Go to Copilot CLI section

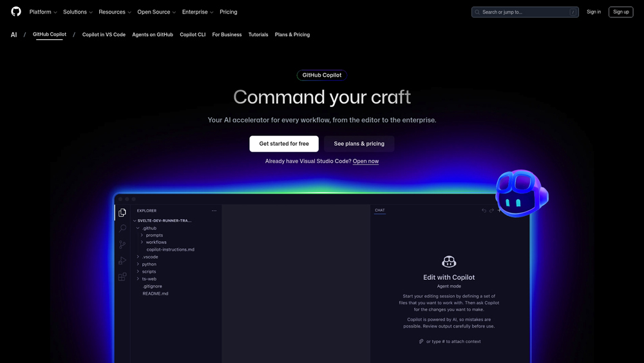pyautogui.click(x=193, y=35)
